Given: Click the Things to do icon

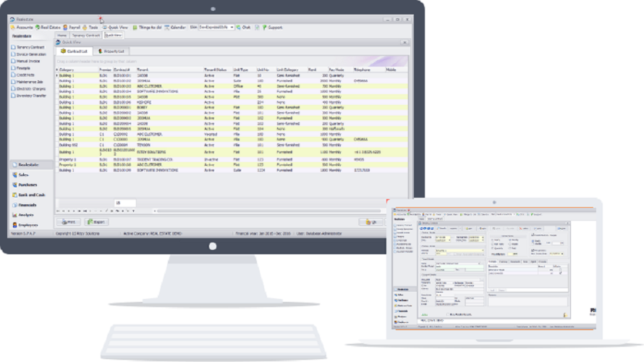Looking at the screenshot, I should 147,28.
